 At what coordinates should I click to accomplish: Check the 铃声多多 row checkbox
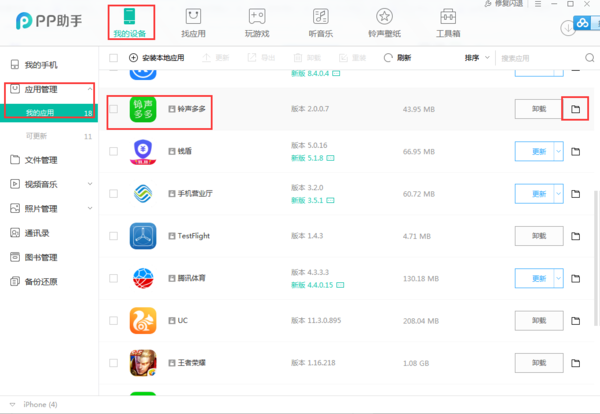click(x=114, y=109)
